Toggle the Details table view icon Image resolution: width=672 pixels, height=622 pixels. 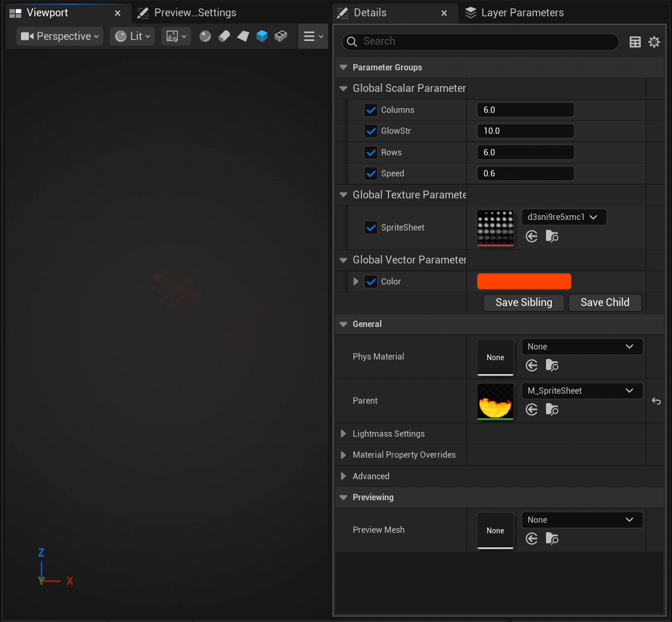tap(635, 42)
